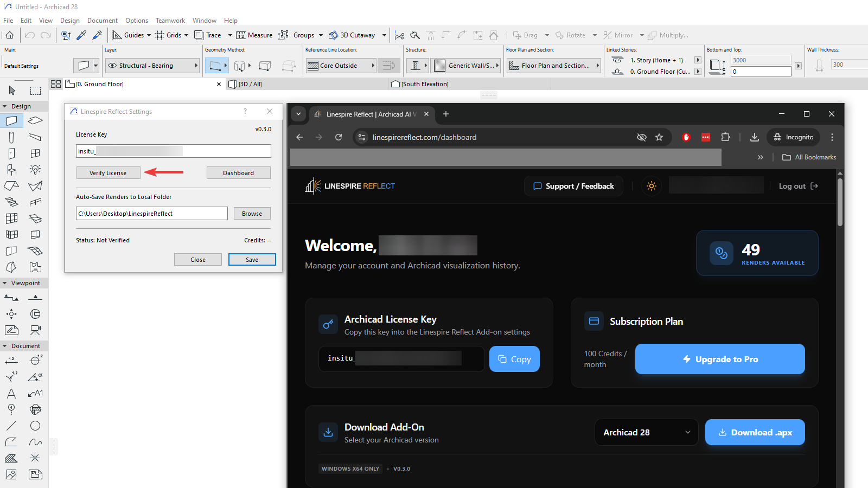Click the Wall tool in Design panel
The height and width of the screenshot is (488, 868).
click(11, 120)
